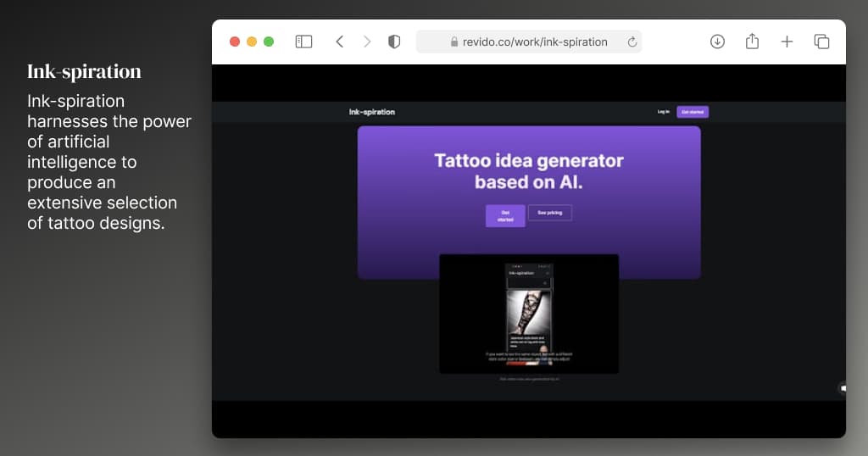Open the privacy report shield icon
Image resolution: width=868 pixels, height=456 pixels.
(394, 42)
